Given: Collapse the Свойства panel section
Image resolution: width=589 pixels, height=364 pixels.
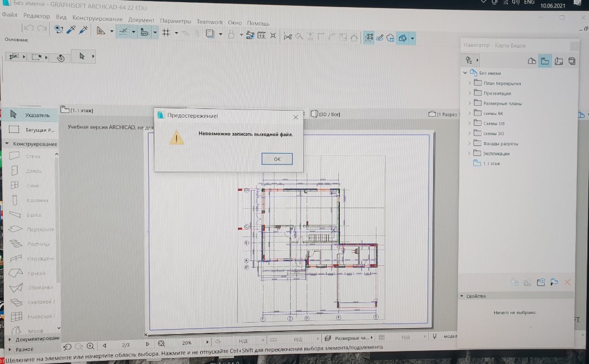Looking at the screenshot, I should [462, 296].
